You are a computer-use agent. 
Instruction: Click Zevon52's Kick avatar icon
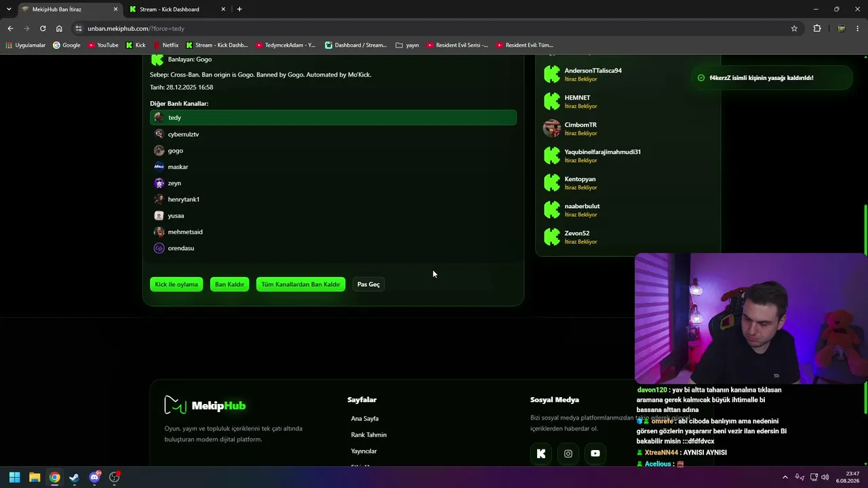[x=552, y=237]
